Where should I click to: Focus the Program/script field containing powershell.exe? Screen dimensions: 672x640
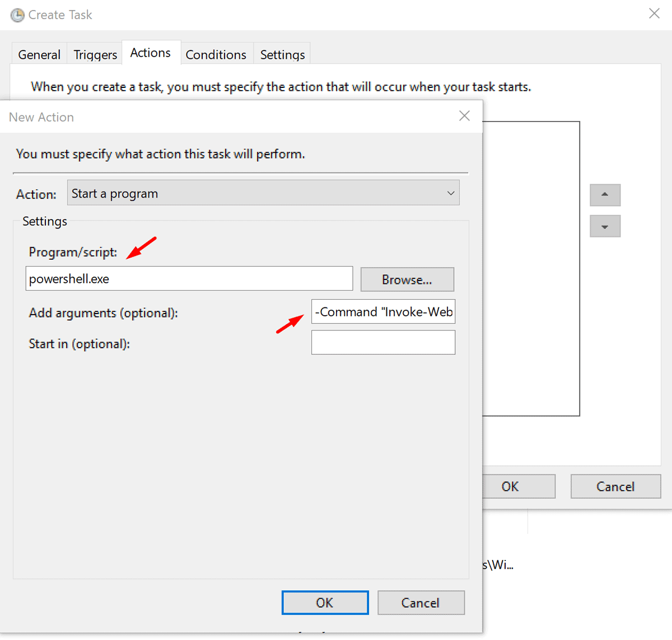tap(189, 279)
